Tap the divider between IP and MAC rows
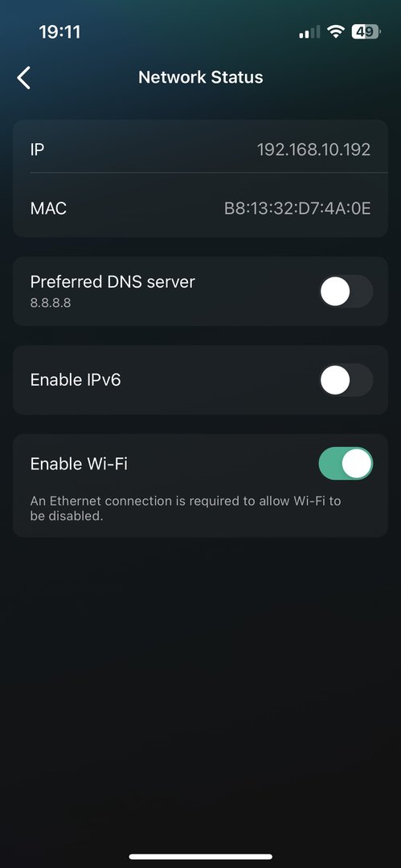The image size is (401, 868). click(209, 173)
